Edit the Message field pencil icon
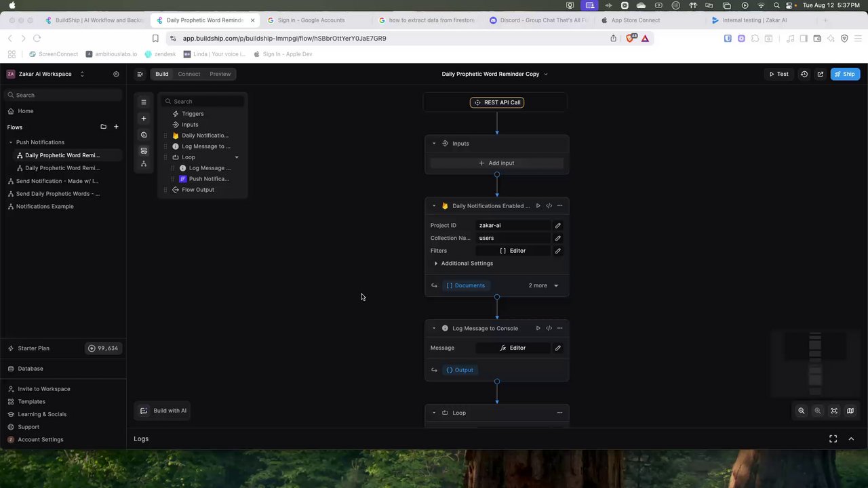The image size is (868, 488). tap(557, 348)
